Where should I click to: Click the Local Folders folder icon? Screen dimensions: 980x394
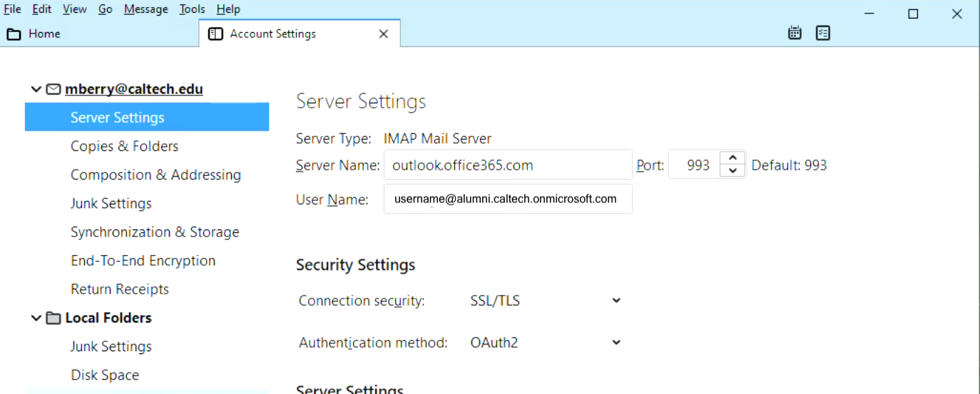53,318
